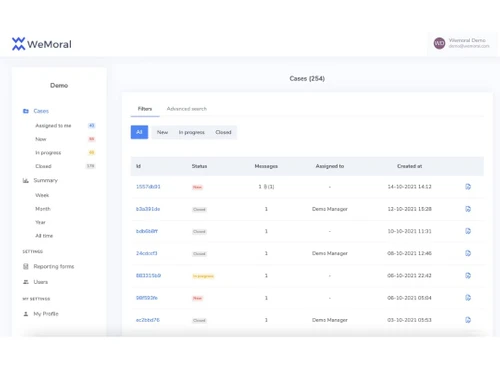The image size is (500, 375).
Task: Click the Assigned to me count badge
Action: tap(92, 126)
